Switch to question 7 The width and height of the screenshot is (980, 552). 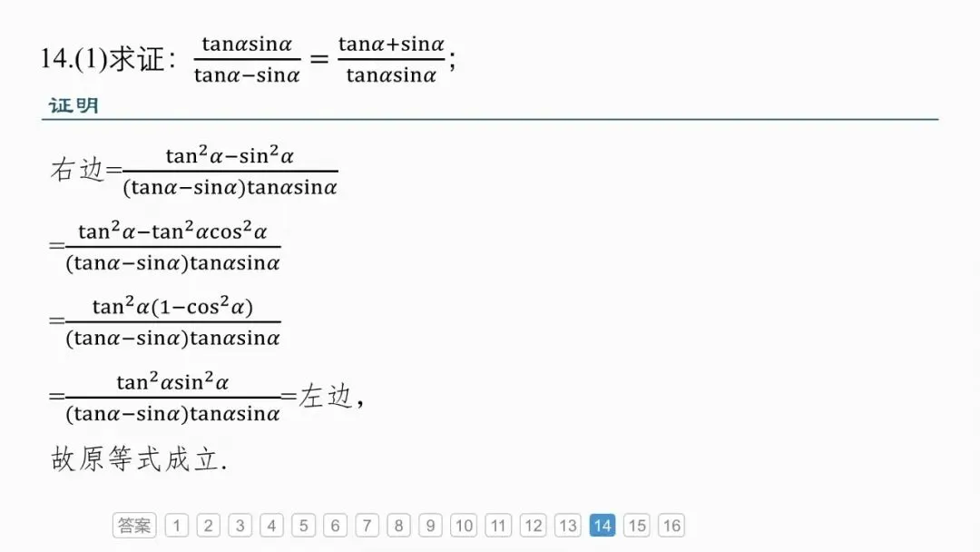click(367, 525)
